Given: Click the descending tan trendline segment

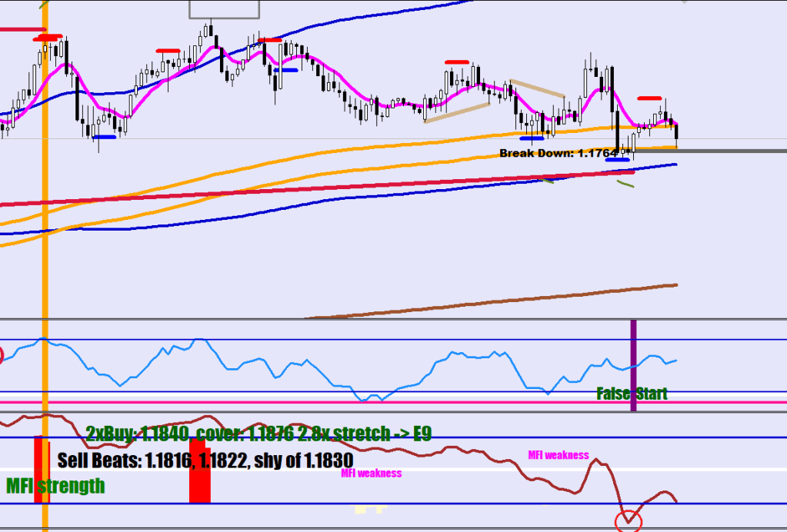Looking at the screenshot, I should (537, 88).
